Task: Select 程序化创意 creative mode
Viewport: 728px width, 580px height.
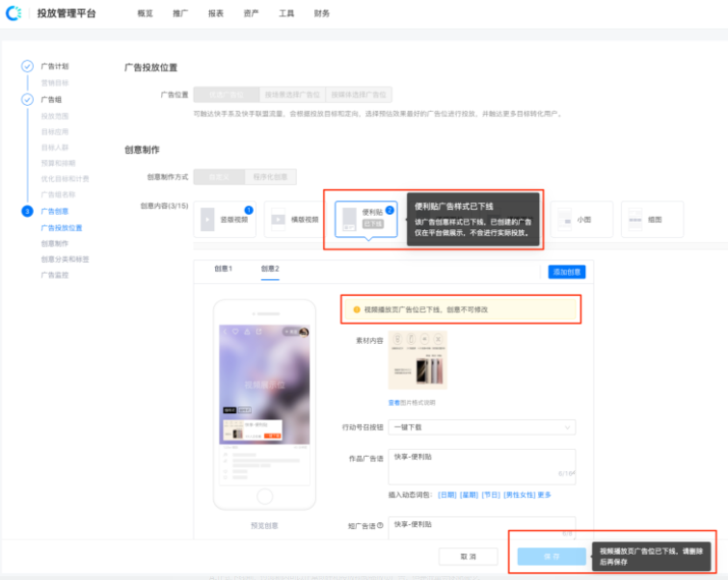Action: pos(270,176)
